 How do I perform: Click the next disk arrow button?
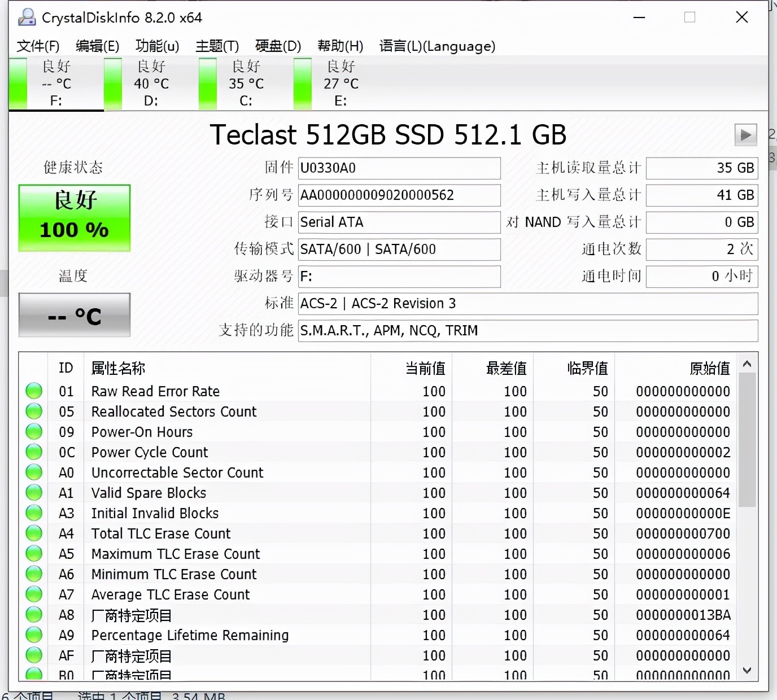[x=745, y=135]
